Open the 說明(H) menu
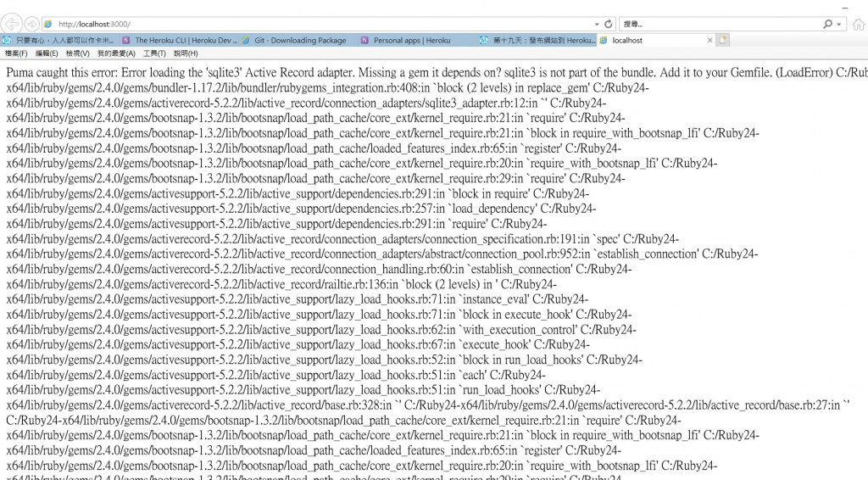This screenshot has width=868, height=480. click(x=186, y=53)
